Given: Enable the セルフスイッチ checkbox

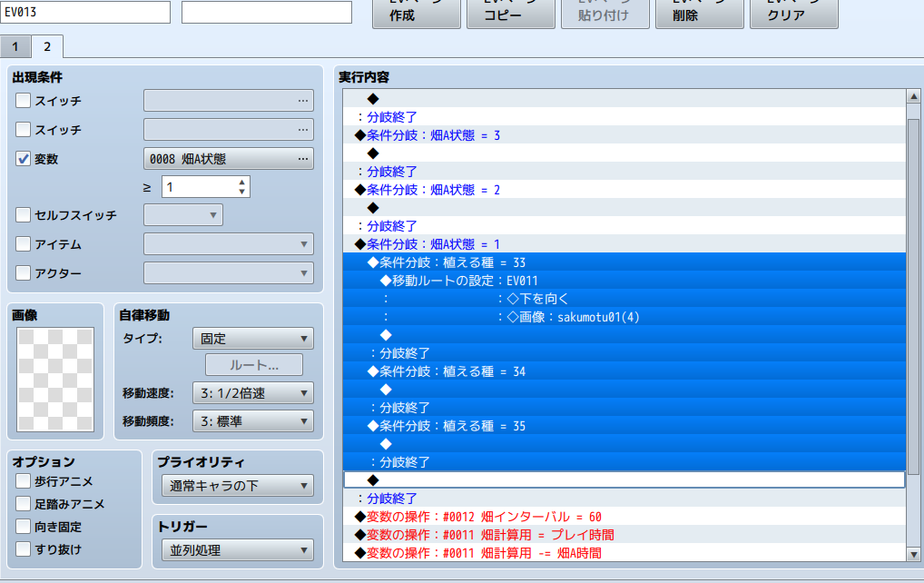Looking at the screenshot, I should coord(23,214).
